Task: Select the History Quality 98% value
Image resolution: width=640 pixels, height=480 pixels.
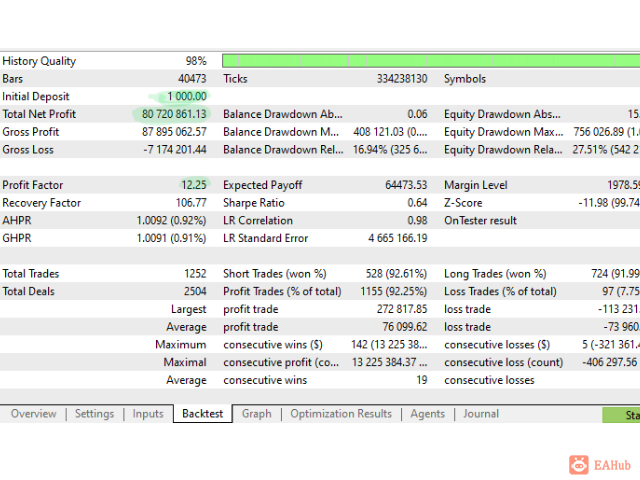Action: [x=196, y=61]
